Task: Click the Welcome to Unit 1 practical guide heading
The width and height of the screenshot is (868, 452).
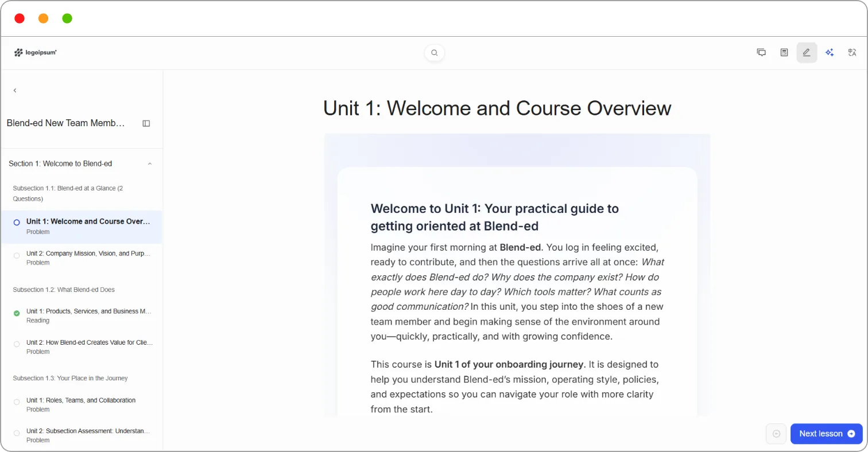Action: [495, 217]
